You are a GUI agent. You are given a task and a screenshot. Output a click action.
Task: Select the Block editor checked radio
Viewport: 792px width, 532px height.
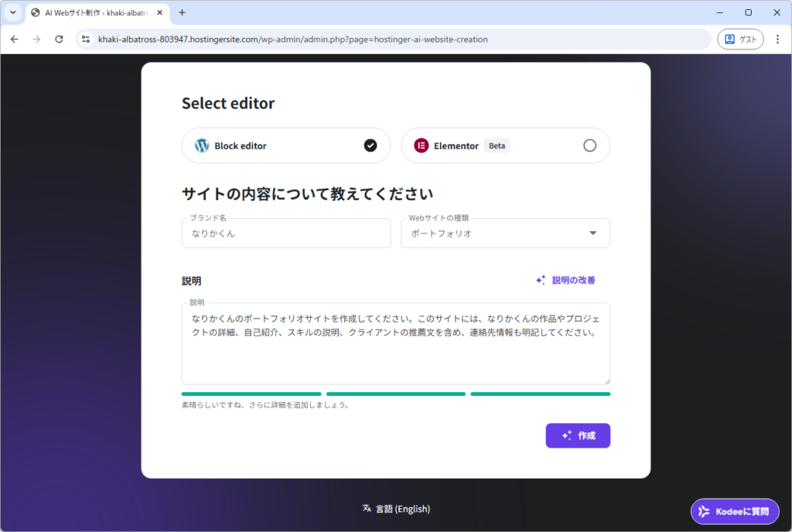click(x=370, y=145)
